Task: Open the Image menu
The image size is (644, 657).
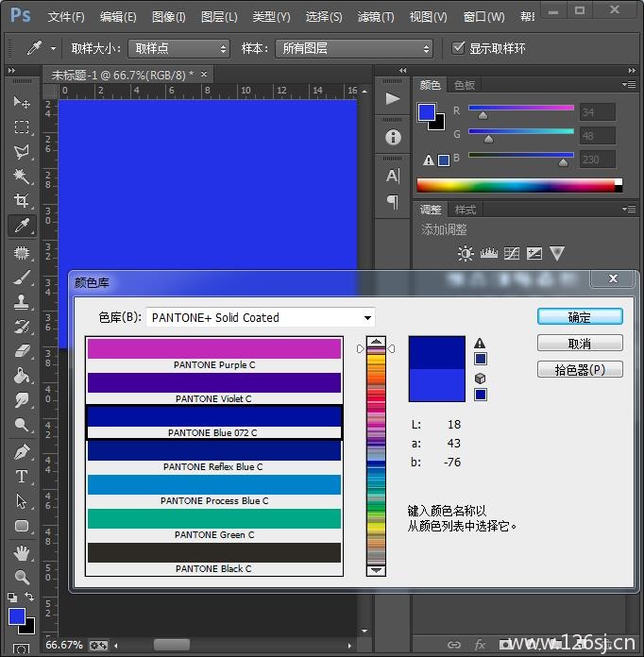Action: (168, 17)
